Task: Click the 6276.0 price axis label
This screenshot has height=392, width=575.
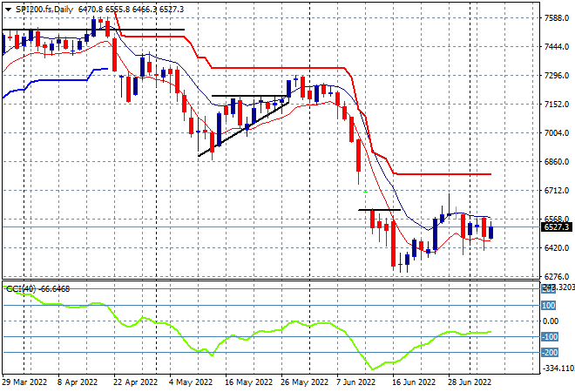Action: tap(557, 277)
